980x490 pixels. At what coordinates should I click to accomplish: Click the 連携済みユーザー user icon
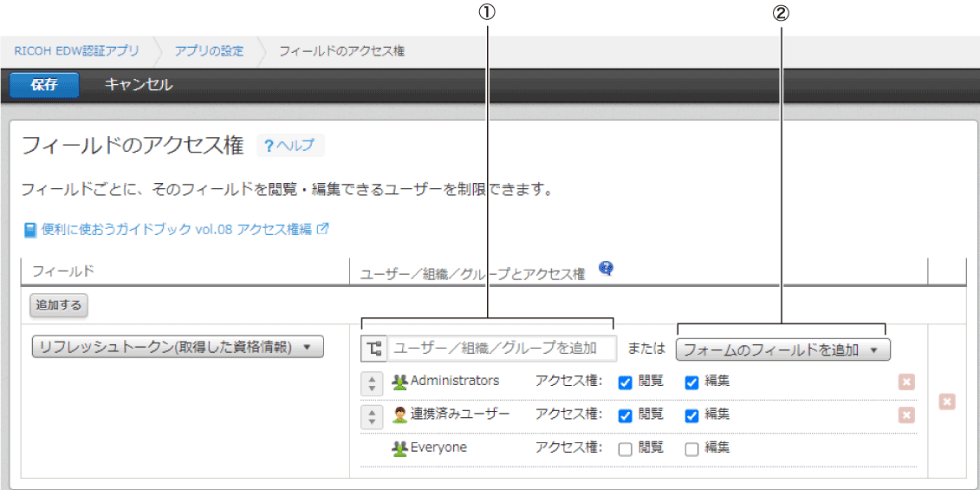[399, 415]
